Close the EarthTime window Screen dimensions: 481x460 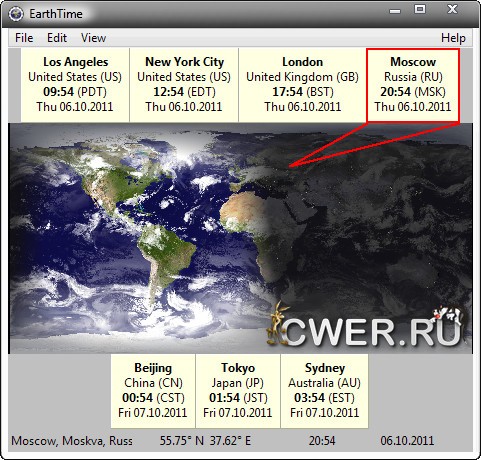452,9
